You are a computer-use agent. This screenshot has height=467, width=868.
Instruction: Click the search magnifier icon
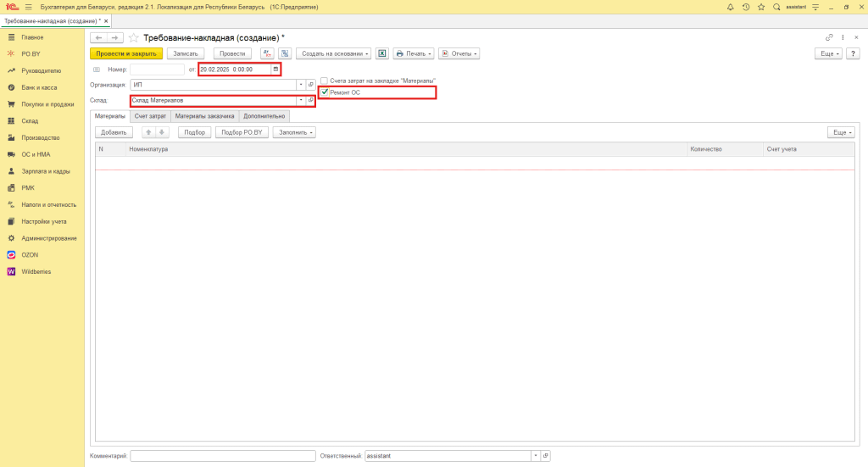[x=776, y=7]
